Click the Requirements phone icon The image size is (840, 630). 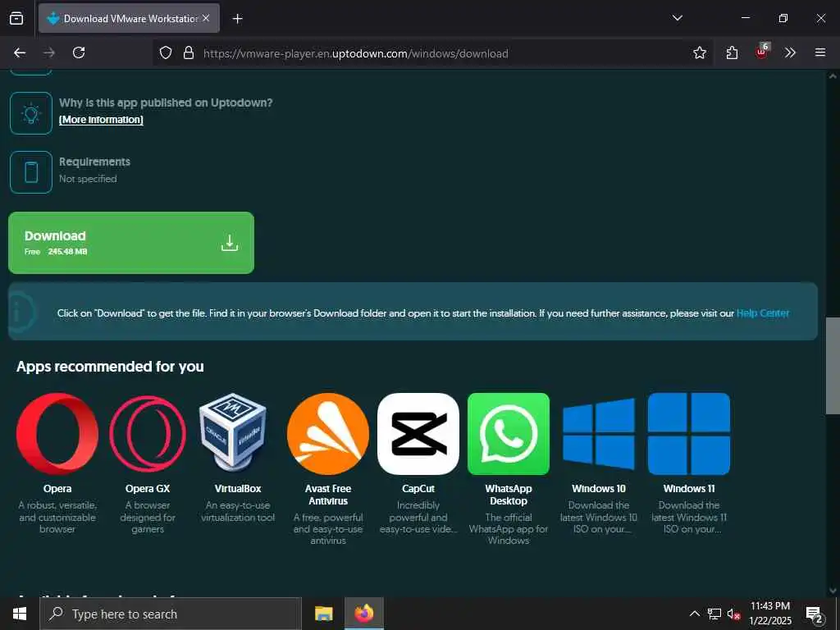pyautogui.click(x=31, y=172)
